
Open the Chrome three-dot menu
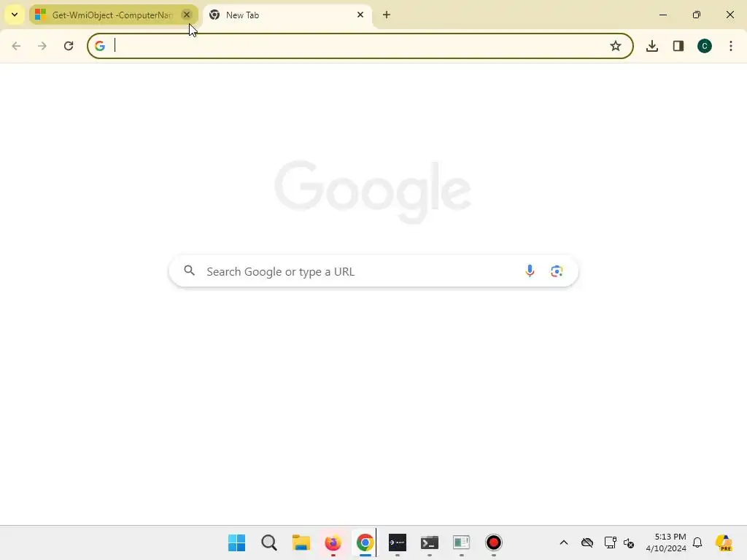[x=731, y=46]
